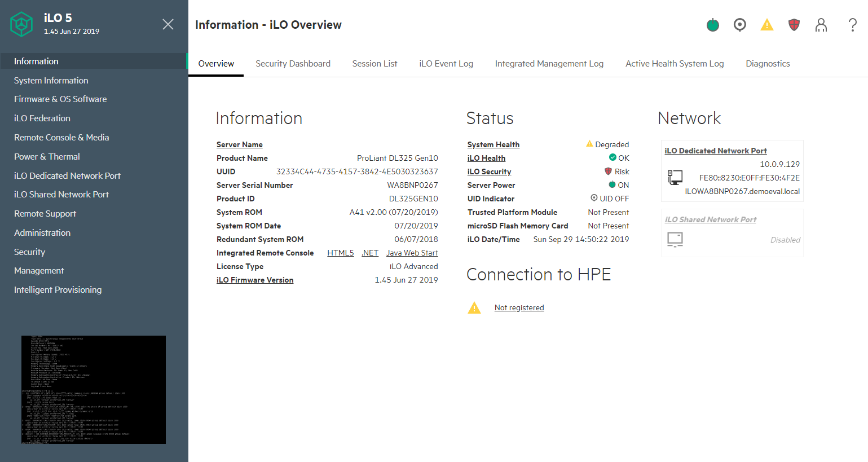
Task: Open Firmware & OS Software menu item
Action: pos(60,99)
